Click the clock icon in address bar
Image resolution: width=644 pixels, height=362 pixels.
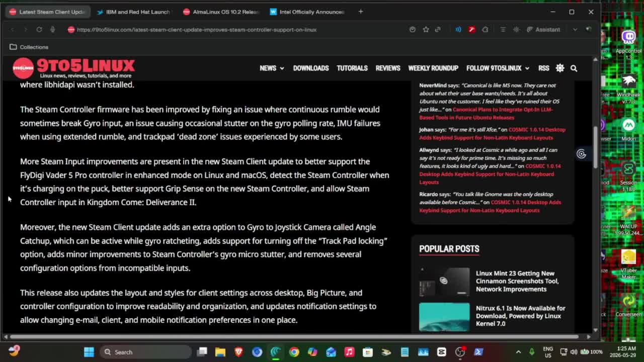413,30
